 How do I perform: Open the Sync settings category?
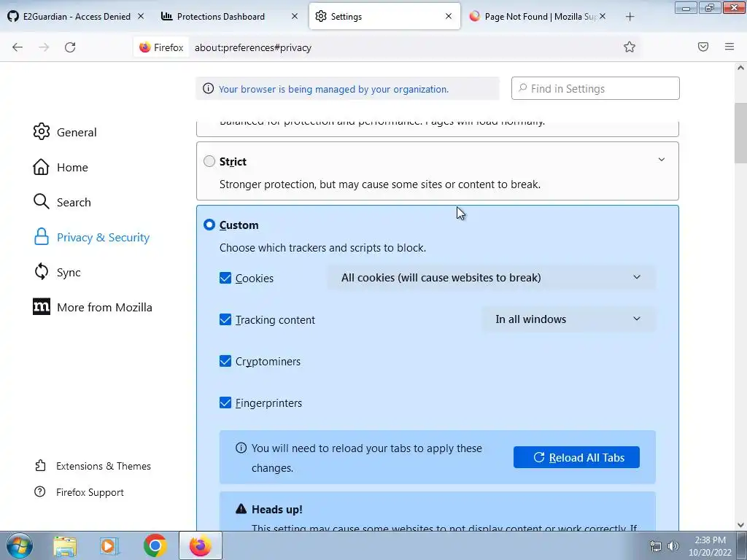(68, 273)
